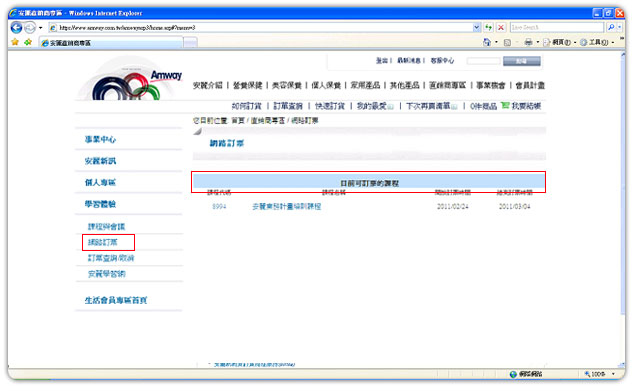Select the 安麗直銷商專區 browser tab
This screenshot has width=639, height=391.
coord(111,42)
